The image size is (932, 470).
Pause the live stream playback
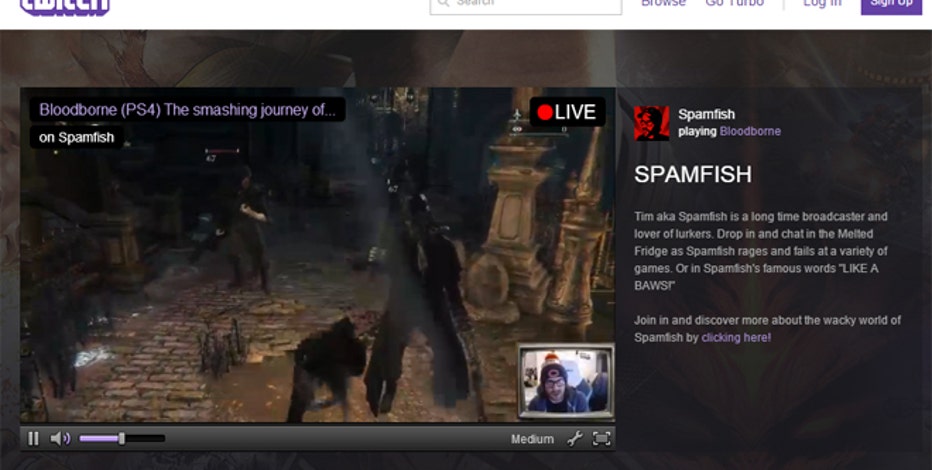33,439
